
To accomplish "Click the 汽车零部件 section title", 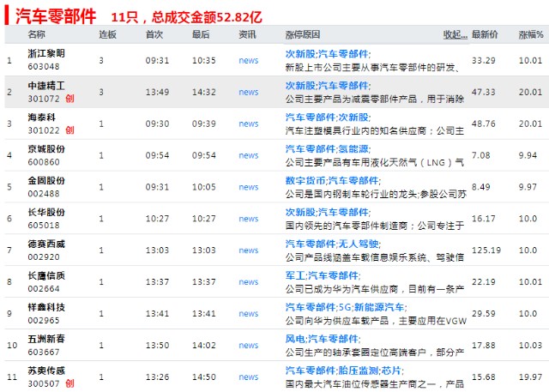I will [x=56, y=16].
